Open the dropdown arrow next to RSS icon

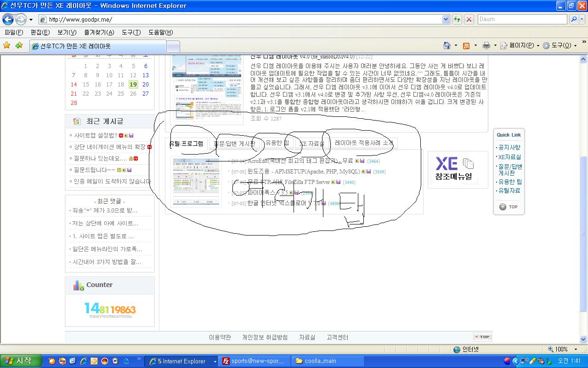pos(475,46)
